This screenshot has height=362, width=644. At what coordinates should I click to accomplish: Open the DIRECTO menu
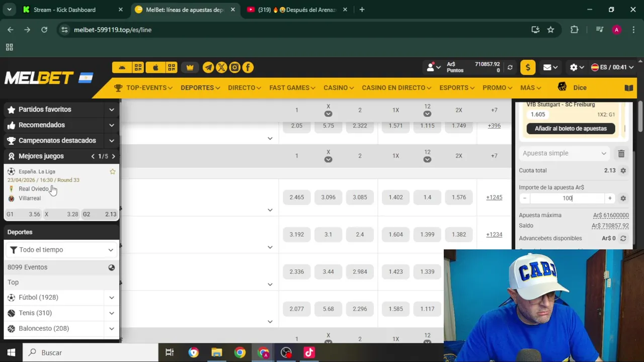coord(245,87)
